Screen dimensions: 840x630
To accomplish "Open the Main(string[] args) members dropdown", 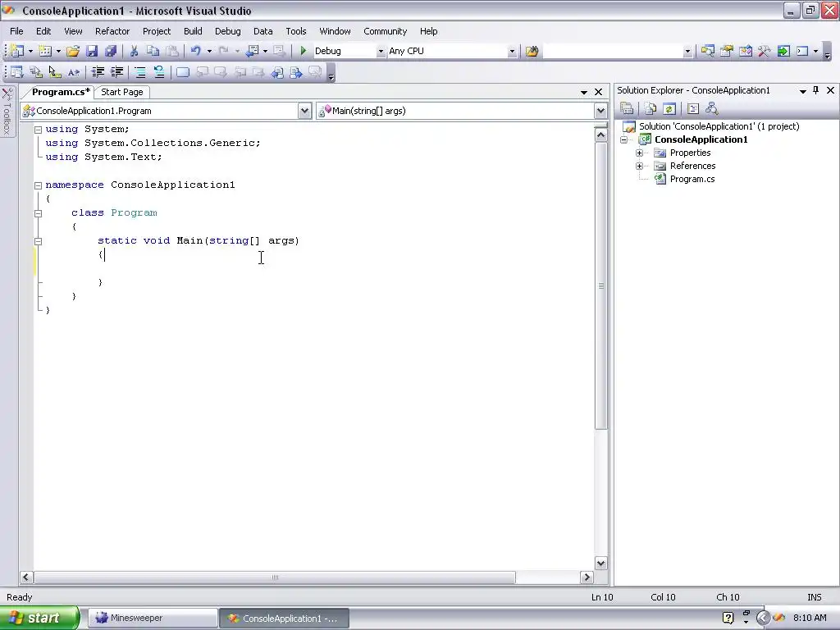I will pyautogui.click(x=600, y=111).
